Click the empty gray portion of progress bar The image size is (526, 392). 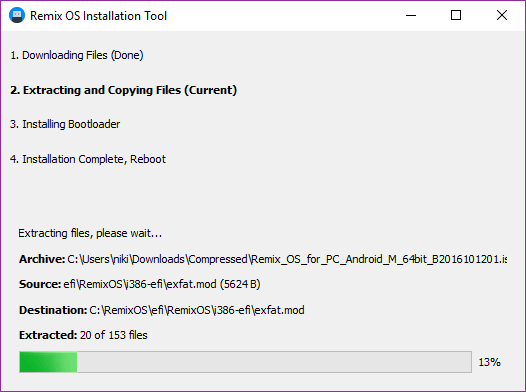(x=274, y=362)
